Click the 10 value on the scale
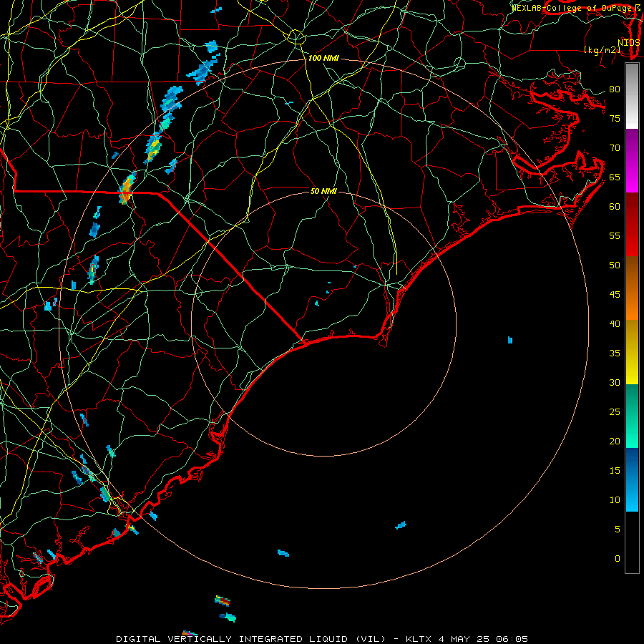The image size is (644, 644). 615,500
